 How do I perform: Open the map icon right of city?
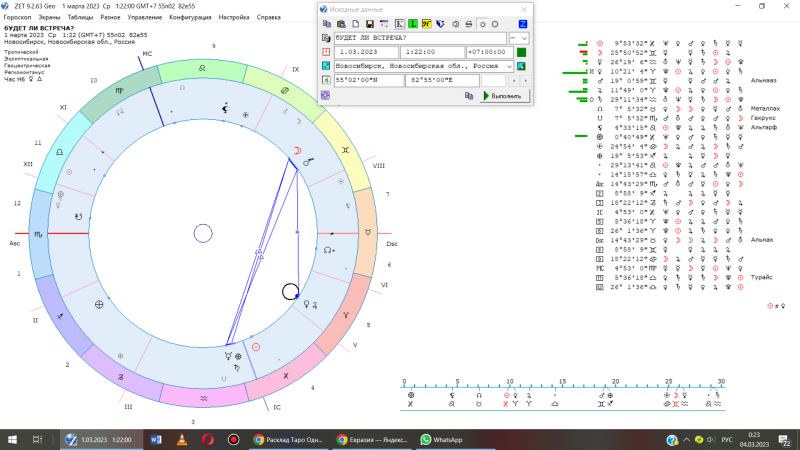[x=521, y=66]
